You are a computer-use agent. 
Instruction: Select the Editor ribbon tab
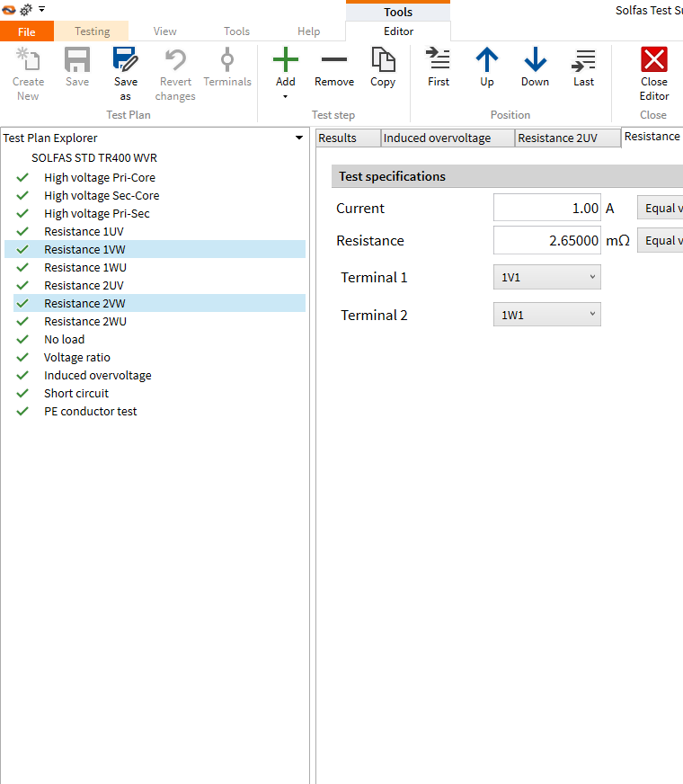(398, 31)
